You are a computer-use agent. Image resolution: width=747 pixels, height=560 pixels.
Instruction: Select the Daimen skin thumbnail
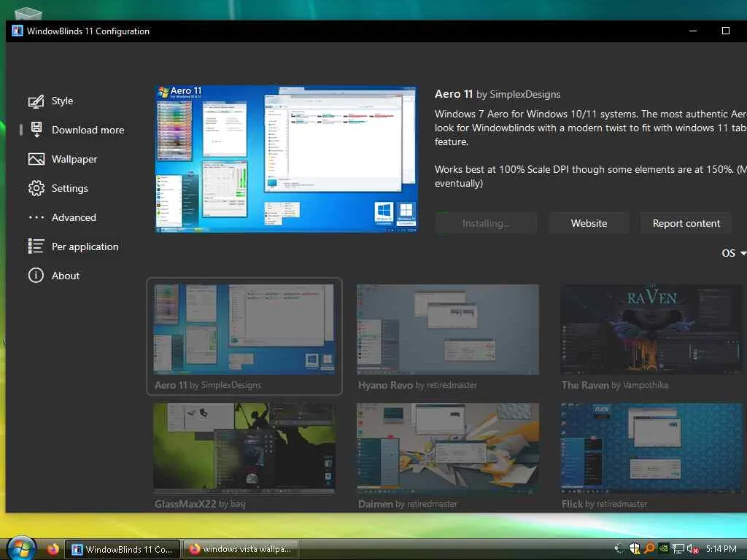coord(448,448)
